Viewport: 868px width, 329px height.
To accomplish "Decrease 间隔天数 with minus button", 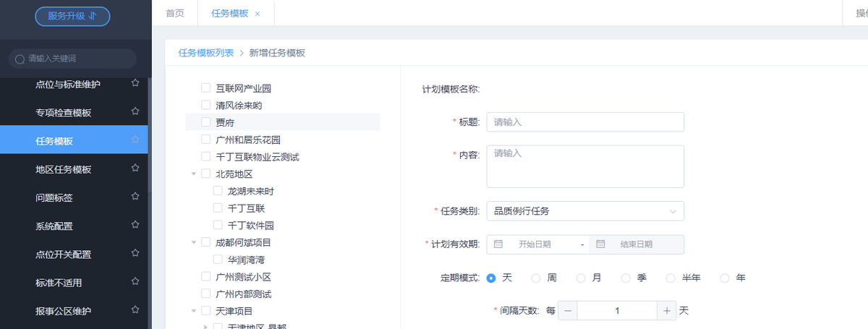I will pos(568,310).
